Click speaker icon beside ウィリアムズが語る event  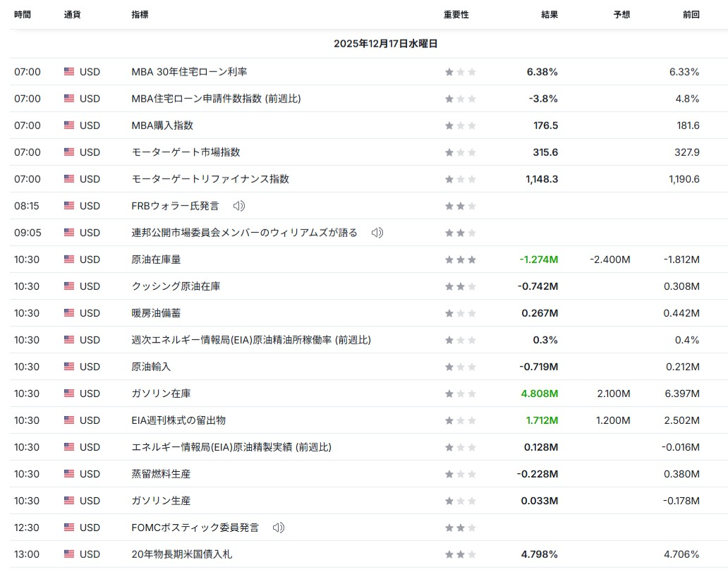tap(377, 233)
